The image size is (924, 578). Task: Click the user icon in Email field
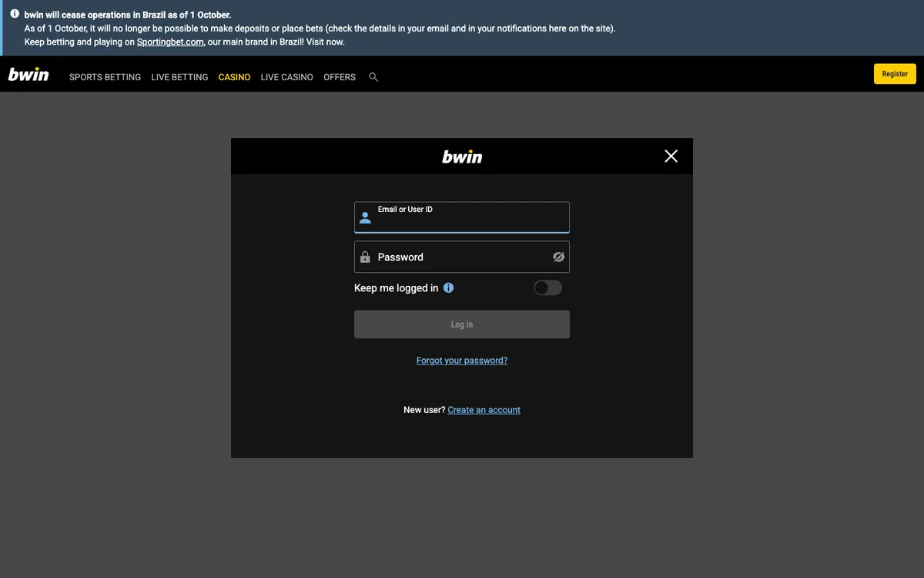(x=365, y=218)
